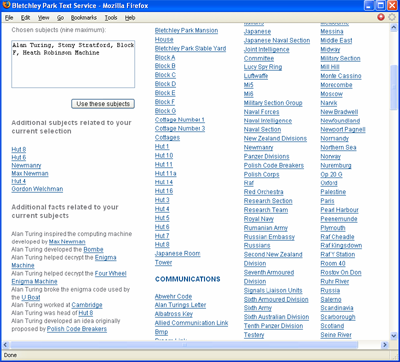Open the Help menu

(x=130, y=18)
